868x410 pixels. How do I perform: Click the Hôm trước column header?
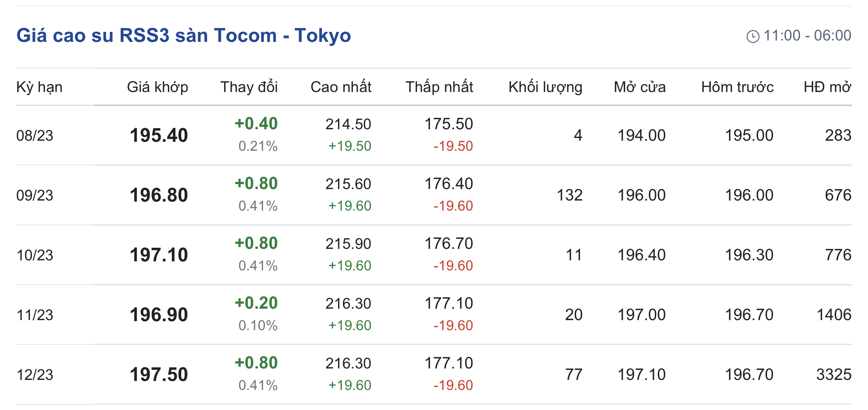point(737,87)
